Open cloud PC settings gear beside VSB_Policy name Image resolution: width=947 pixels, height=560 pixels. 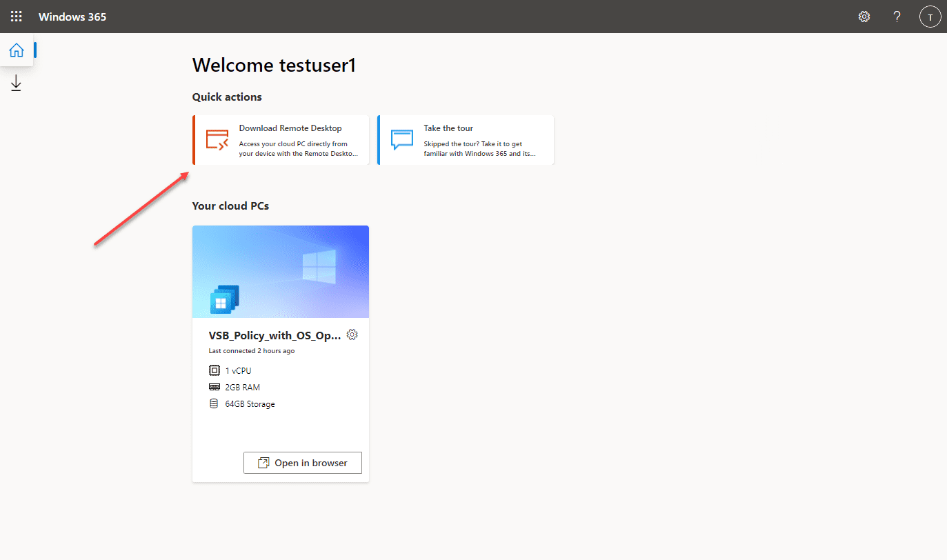352,334
